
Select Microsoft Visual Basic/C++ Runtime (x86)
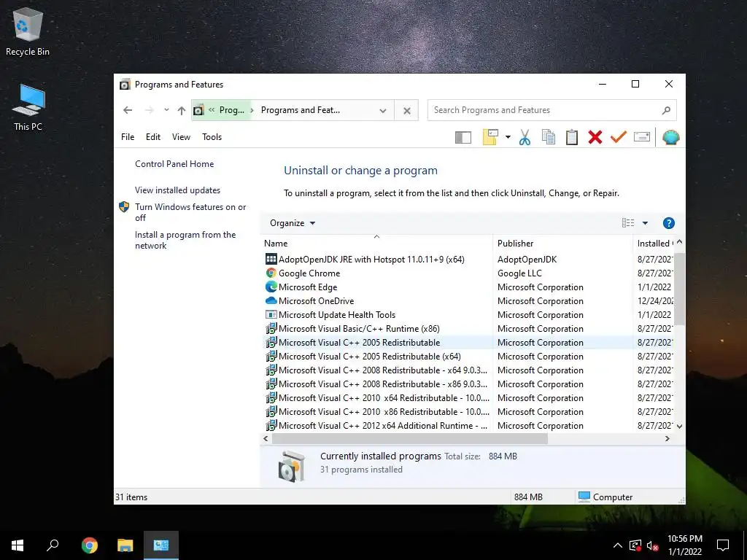point(359,329)
